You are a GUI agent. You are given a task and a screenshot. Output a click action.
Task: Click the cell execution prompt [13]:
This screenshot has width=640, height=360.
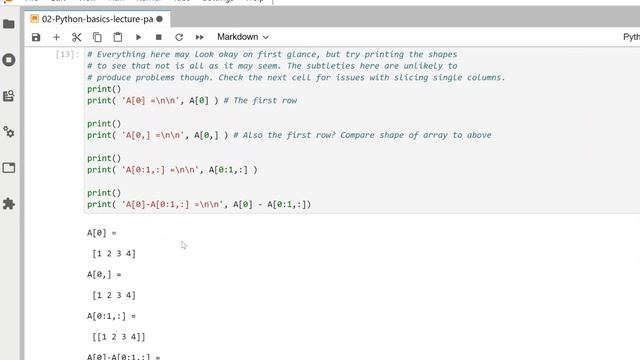click(67, 54)
